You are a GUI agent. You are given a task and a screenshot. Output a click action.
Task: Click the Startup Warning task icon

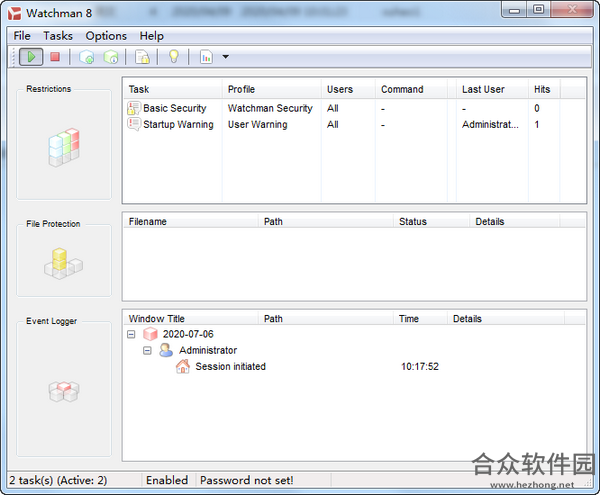click(134, 124)
